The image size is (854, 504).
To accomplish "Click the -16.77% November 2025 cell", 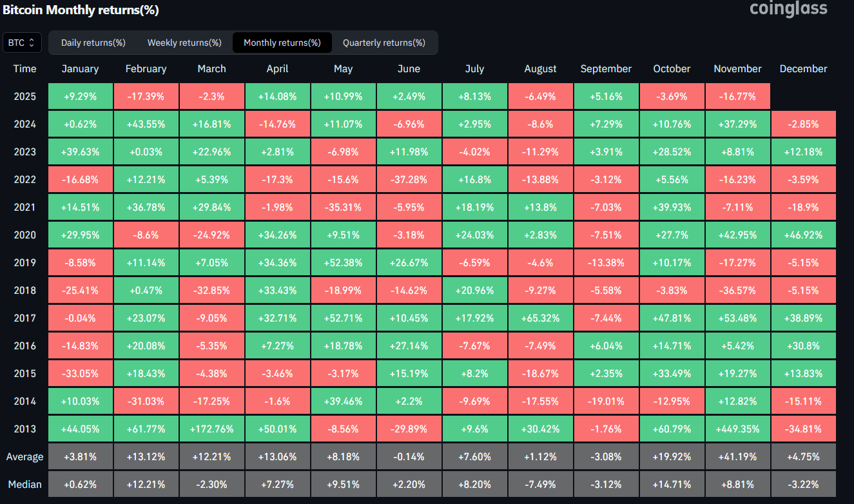I will tap(737, 96).
